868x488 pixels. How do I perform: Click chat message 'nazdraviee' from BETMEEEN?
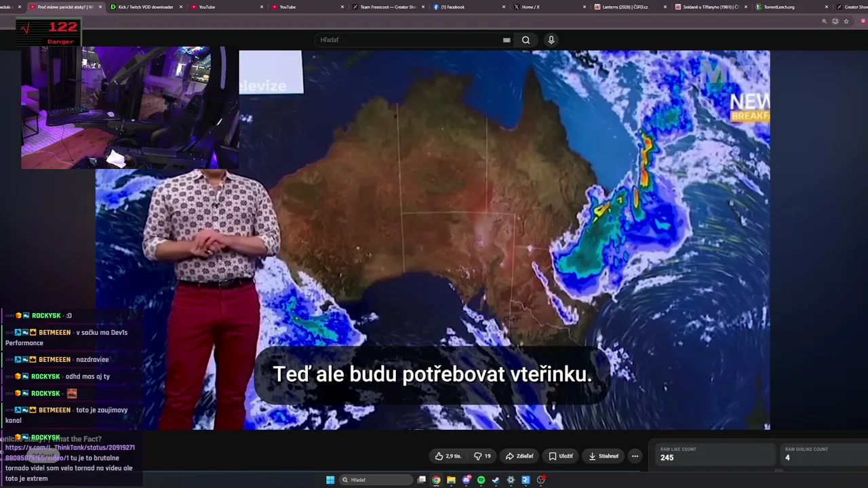92,360
